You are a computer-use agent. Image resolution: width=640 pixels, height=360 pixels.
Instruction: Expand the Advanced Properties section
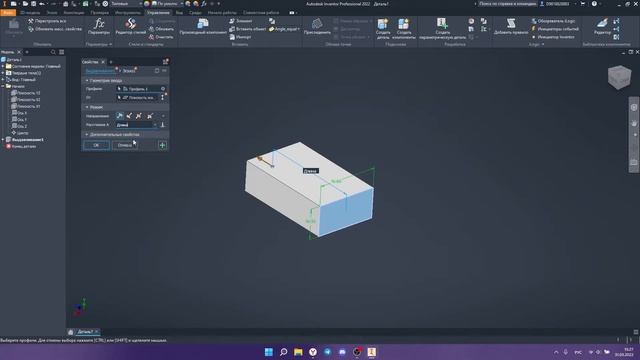(87, 134)
